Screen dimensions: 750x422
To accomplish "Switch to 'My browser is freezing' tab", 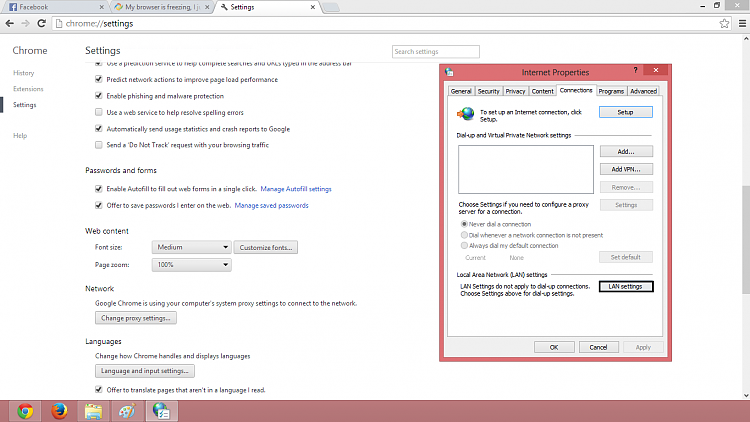I will tap(160, 7).
